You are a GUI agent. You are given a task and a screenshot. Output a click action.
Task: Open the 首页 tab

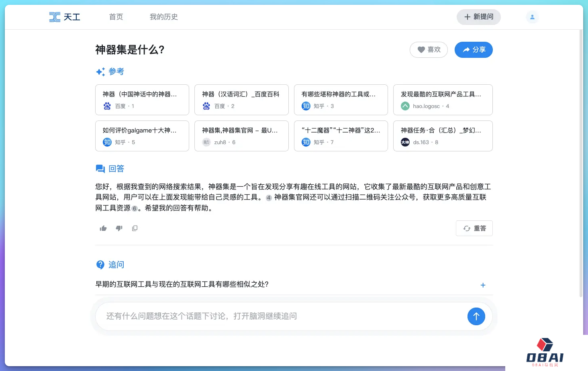coord(116,17)
